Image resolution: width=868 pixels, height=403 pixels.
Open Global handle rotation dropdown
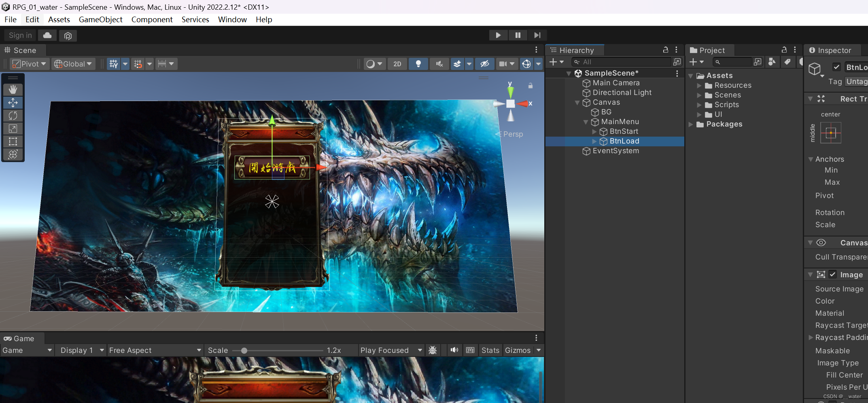tap(73, 64)
